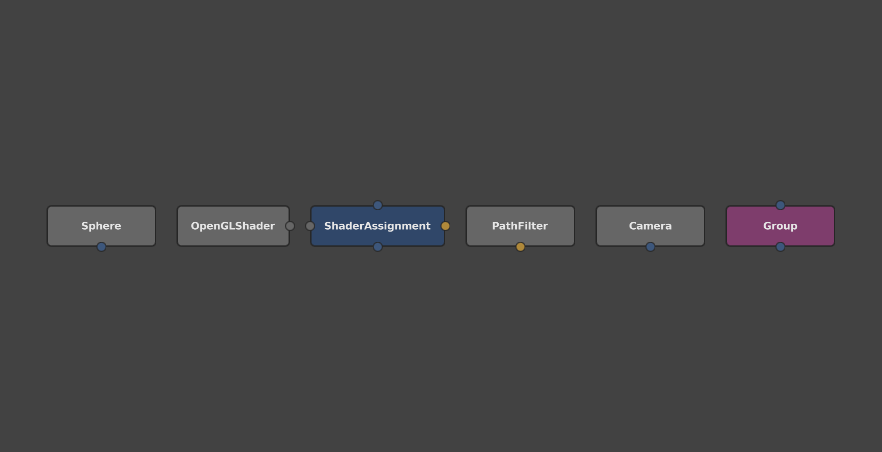Click the Sphere node's output plug
The height and width of the screenshot is (452, 882).
point(101,247)
